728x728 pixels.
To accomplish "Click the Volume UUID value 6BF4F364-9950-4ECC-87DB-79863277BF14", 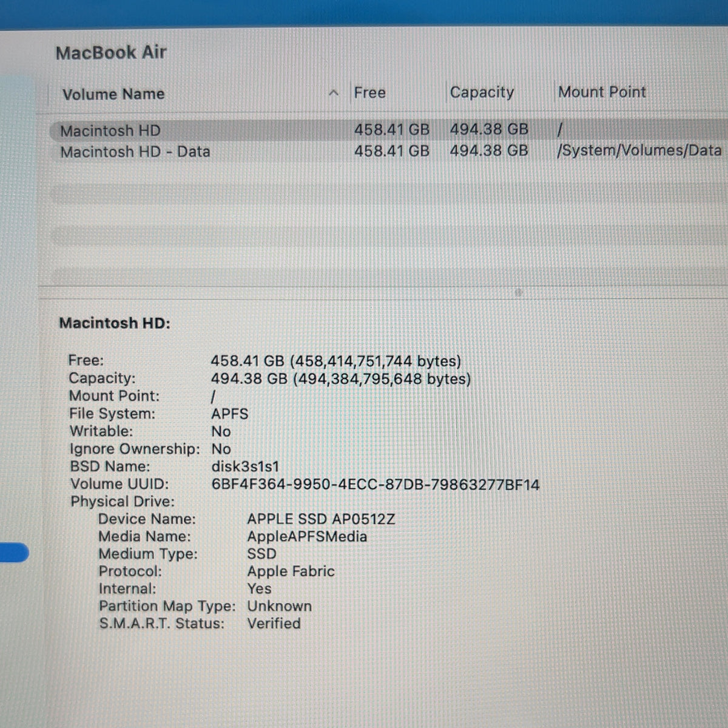I will tap(375, 485).
